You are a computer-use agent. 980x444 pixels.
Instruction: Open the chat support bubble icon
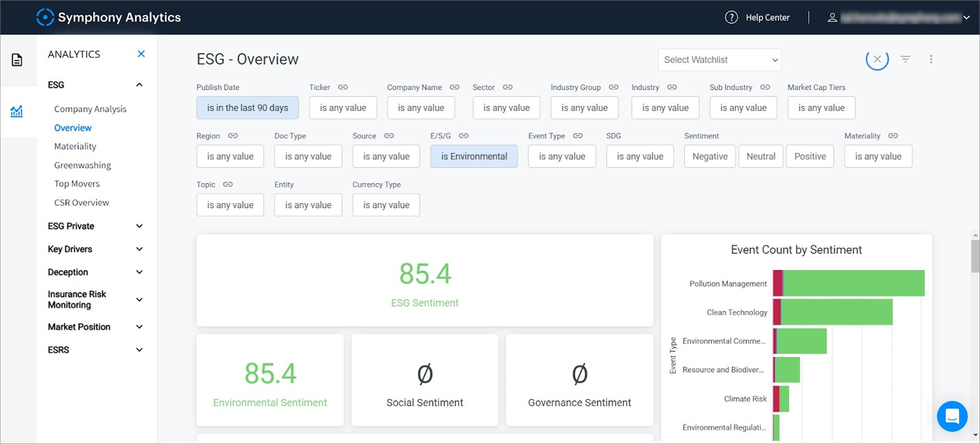pyautogui.click(x=952, y=416)
